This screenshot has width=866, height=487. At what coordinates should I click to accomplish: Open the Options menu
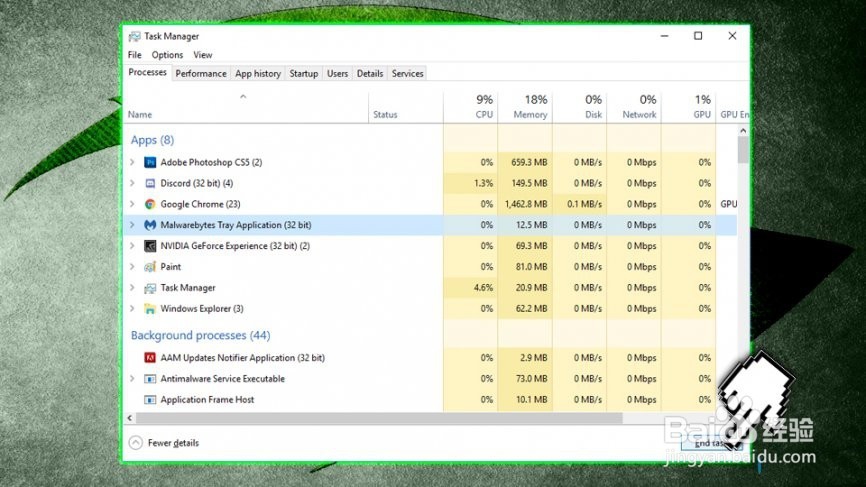tap(167, 55)
